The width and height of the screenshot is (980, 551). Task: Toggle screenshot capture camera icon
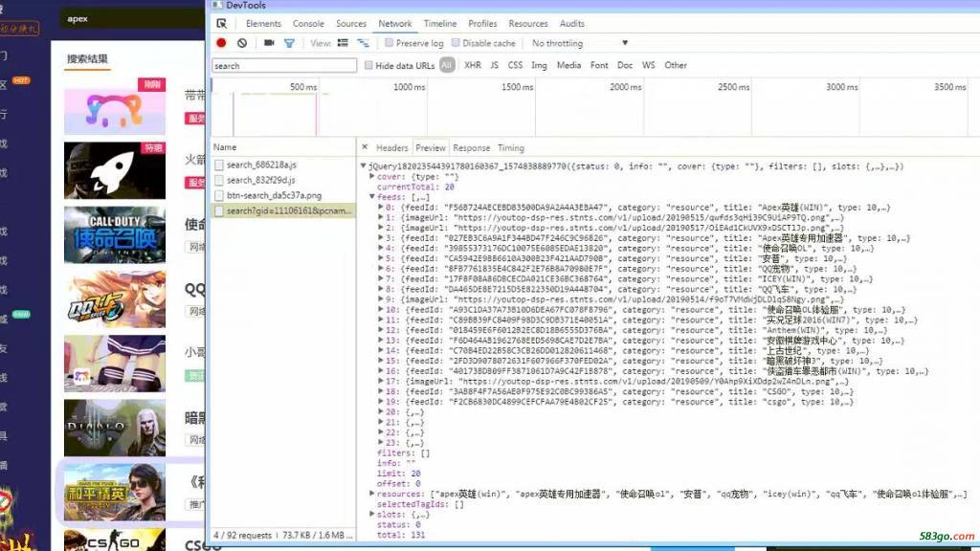click(x=269, y=43)
